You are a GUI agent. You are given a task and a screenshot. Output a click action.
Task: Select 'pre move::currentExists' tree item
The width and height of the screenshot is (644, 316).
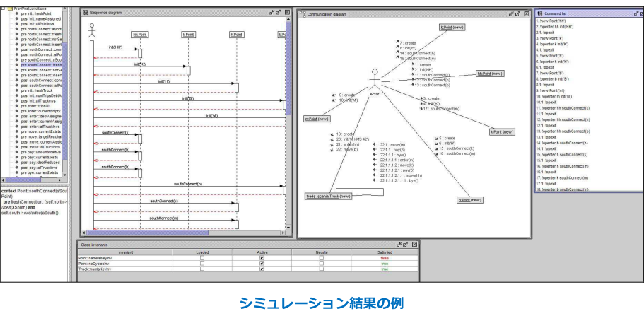(41, 131)
